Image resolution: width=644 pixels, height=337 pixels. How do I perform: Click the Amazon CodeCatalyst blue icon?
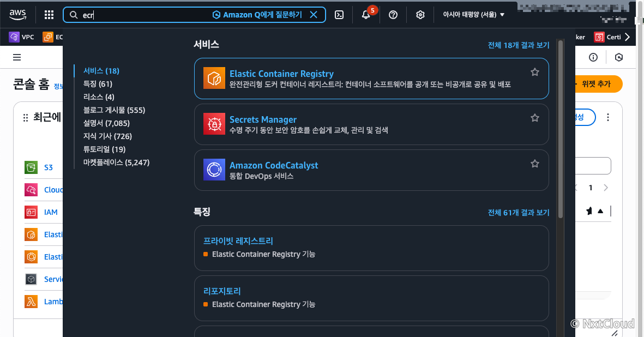(214, 170)
